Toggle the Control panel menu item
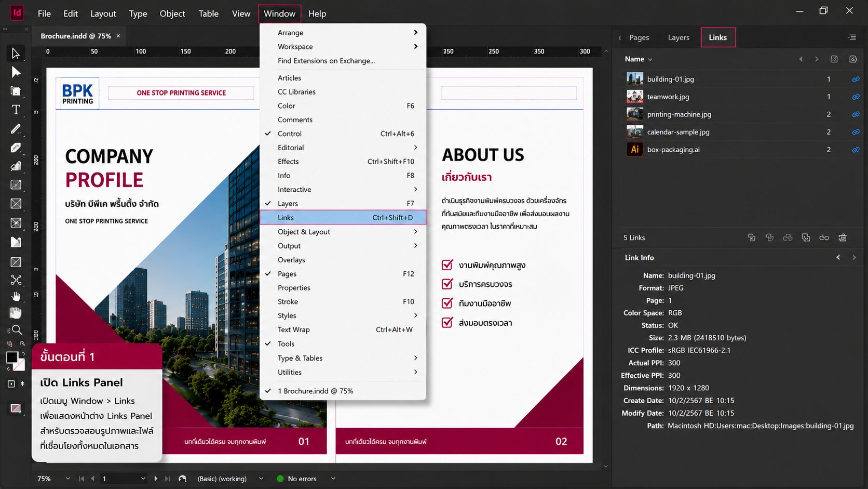The height and width of the screenshot is (489, 868). 343,134
